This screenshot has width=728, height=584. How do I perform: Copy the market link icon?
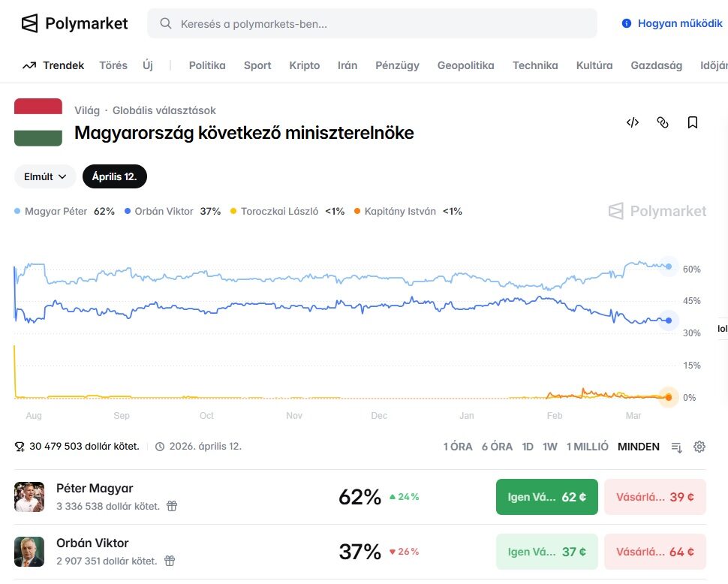point(663,122)
